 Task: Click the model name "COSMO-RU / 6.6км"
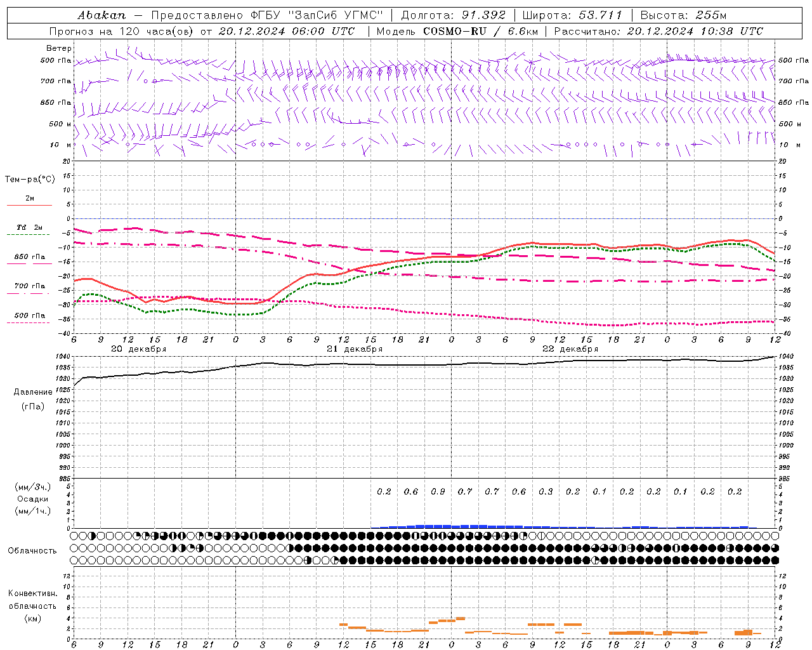click(480, 31)
